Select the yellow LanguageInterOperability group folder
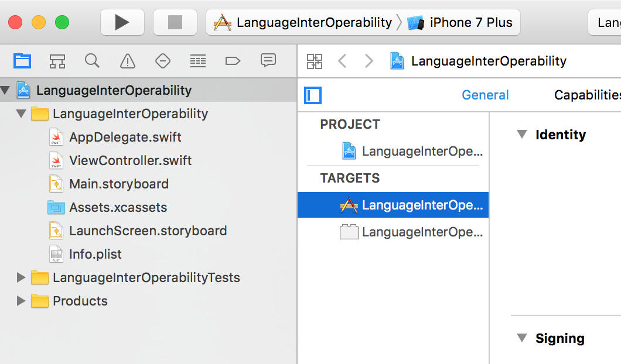 (149, 114)
